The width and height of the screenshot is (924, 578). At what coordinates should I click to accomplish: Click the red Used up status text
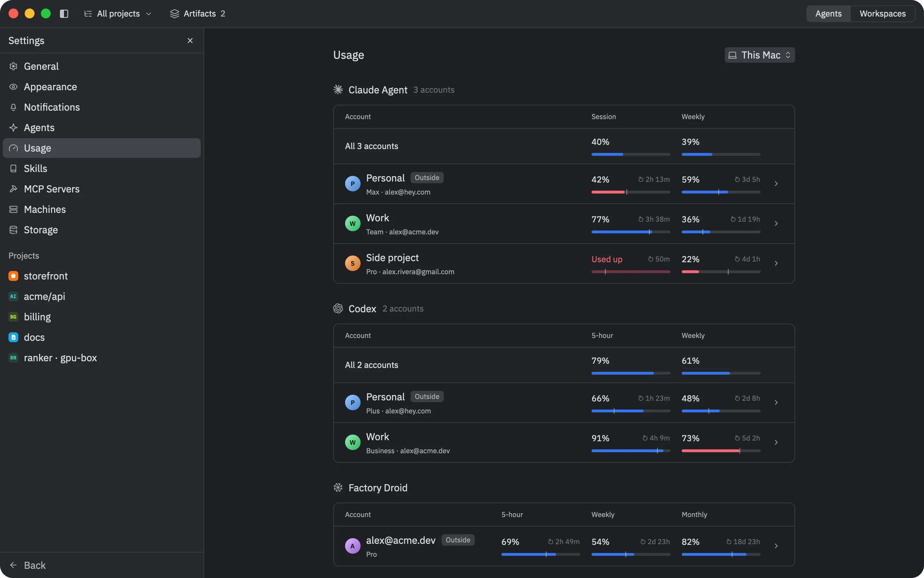(x=607, y=259)
